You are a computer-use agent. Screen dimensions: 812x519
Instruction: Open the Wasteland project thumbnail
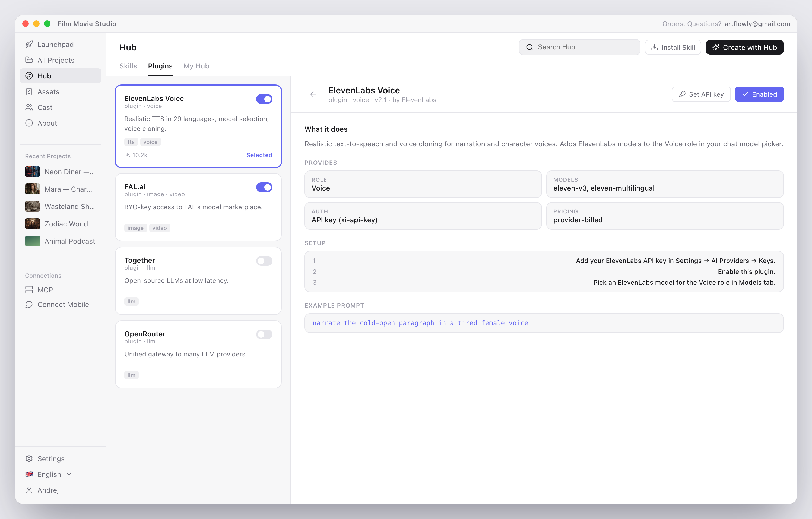coord(32,206)
